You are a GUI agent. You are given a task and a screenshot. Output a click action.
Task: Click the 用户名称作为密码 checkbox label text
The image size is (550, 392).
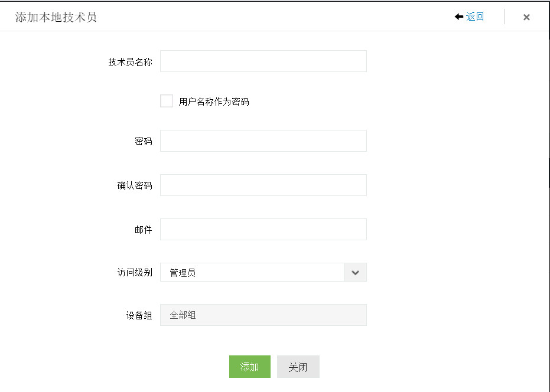(x=214, y=102)
